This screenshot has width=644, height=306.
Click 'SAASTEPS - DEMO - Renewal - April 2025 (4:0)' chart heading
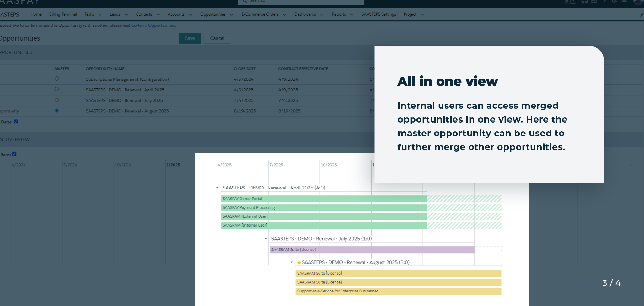(x=274, y=188)
